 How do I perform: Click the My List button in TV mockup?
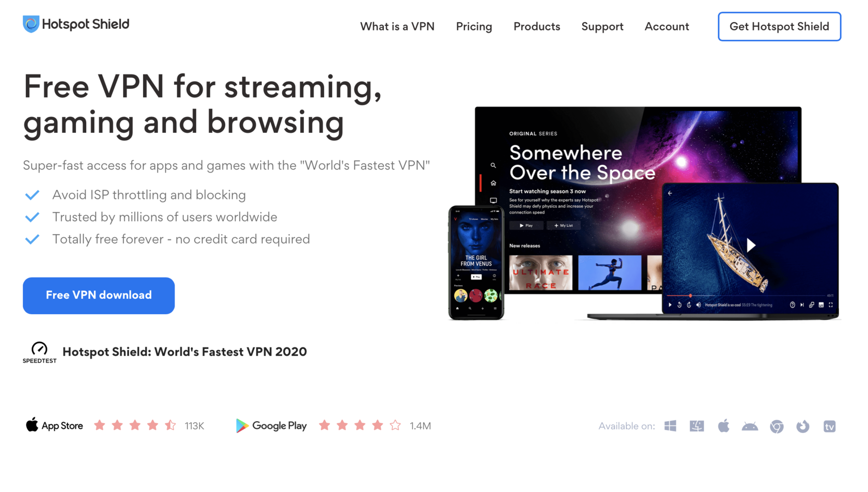(x=564, y=225)
